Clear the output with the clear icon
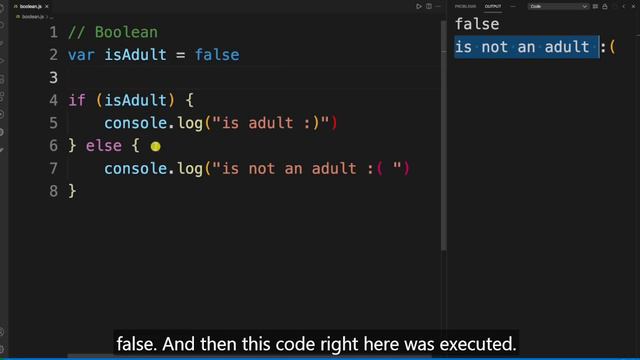Screen dimensions: 640x360 click(595, 7)
